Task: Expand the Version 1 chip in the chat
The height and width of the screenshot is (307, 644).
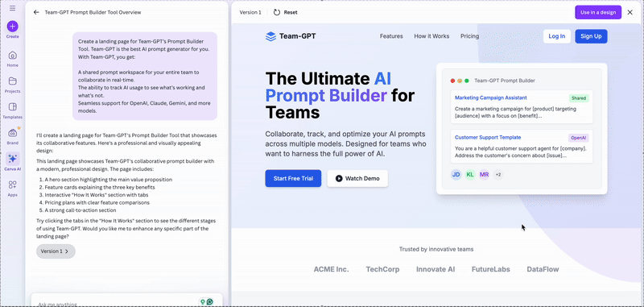Action: [x=56, y=251]
